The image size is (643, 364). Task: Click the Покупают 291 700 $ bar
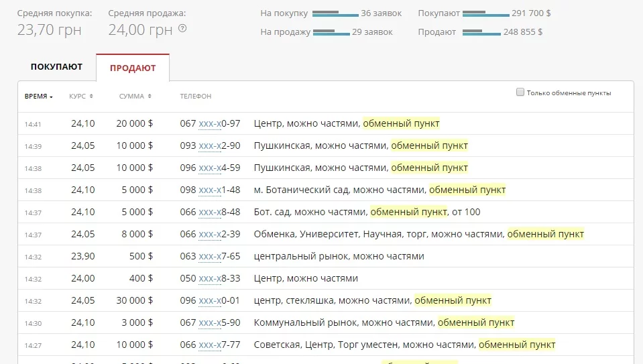[x=486, y=14]
